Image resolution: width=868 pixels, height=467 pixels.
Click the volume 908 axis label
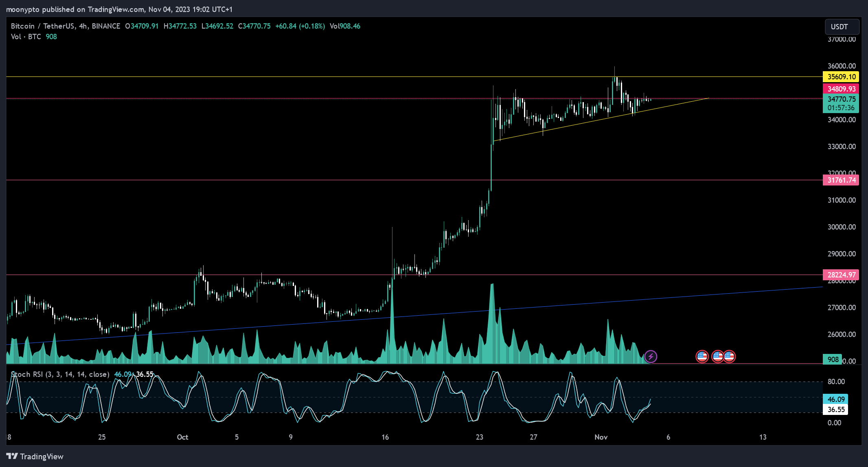point(833,360)
